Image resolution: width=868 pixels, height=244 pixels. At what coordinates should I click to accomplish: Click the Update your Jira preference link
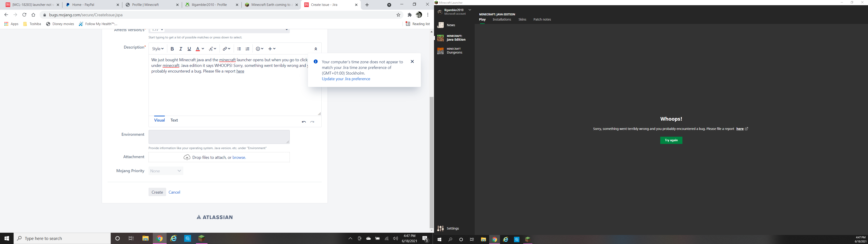point(346,79)
